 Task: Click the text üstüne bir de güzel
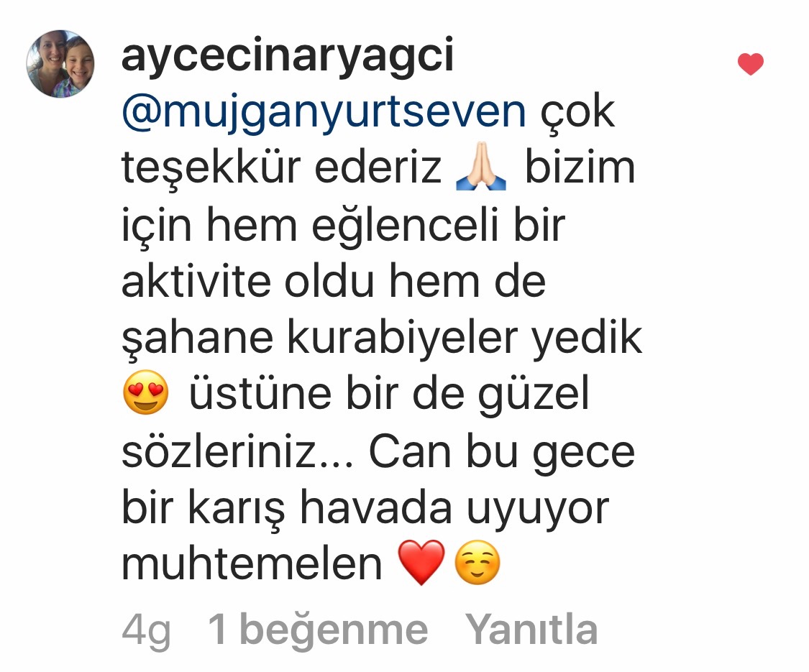(x=389, y=394)
